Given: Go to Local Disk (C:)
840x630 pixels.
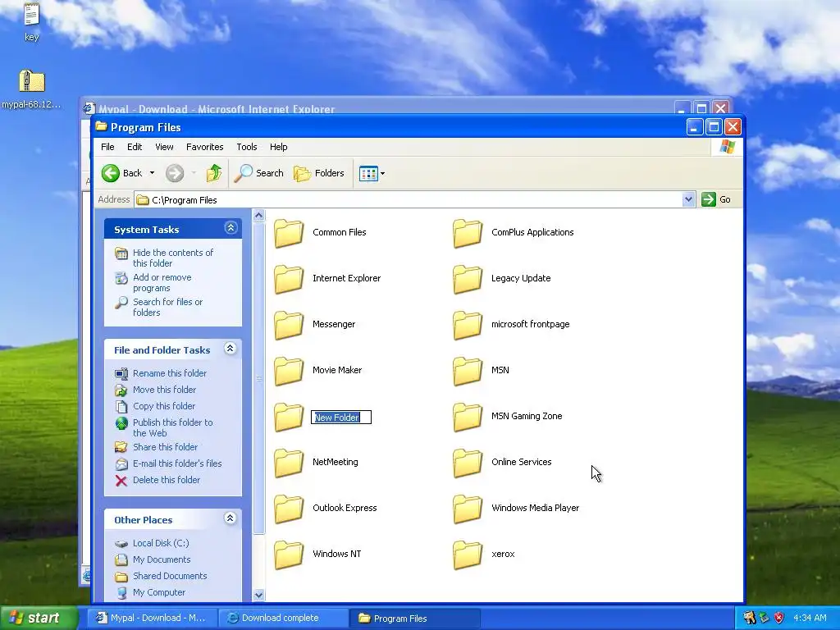Looking at the screenshot, I should point(161,543).
